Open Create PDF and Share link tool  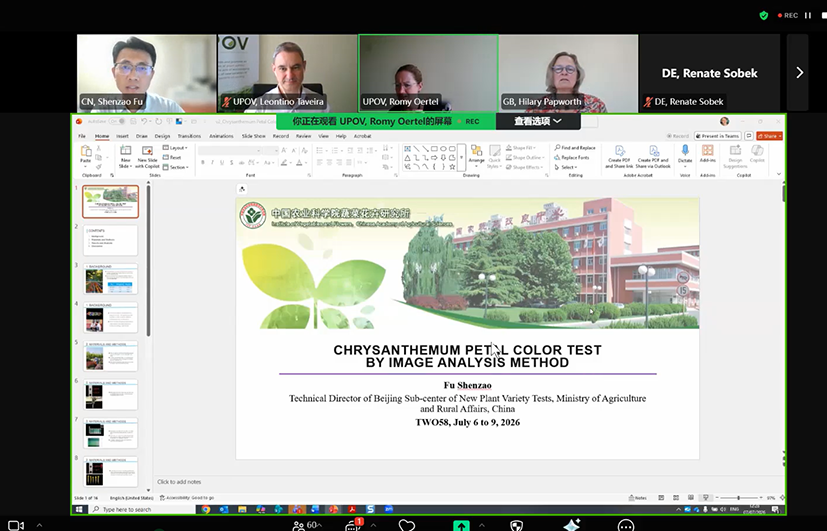pyautogui.click(x=619, y=157)
